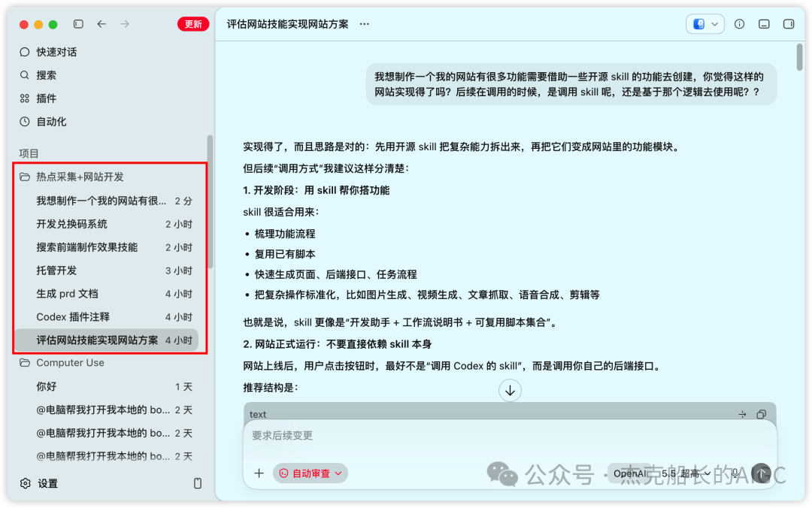Click the text 推荐结构是：
This screenshot has height=508, width=812.
[x=271, y=388]
